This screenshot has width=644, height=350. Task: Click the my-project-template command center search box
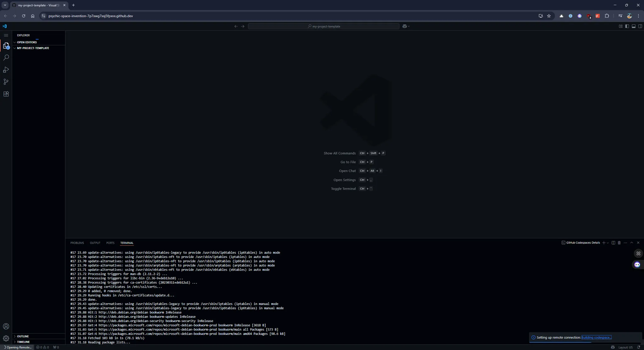point(324,26)
